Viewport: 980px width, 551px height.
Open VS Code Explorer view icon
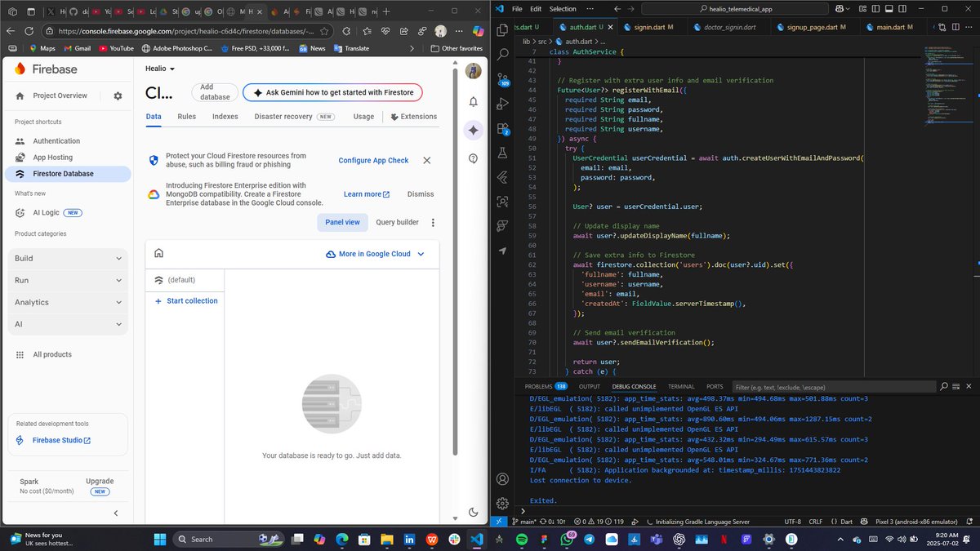tap(502, 29)
